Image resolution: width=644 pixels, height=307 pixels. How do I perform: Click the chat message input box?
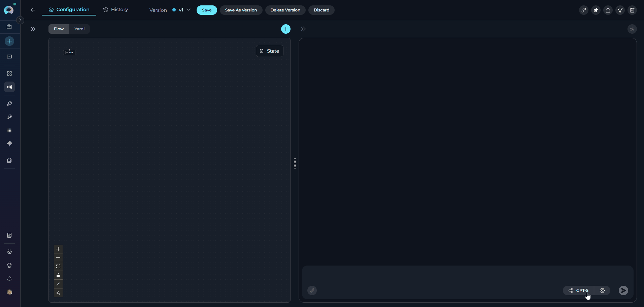pyautogui.click(x=467, y=275)
